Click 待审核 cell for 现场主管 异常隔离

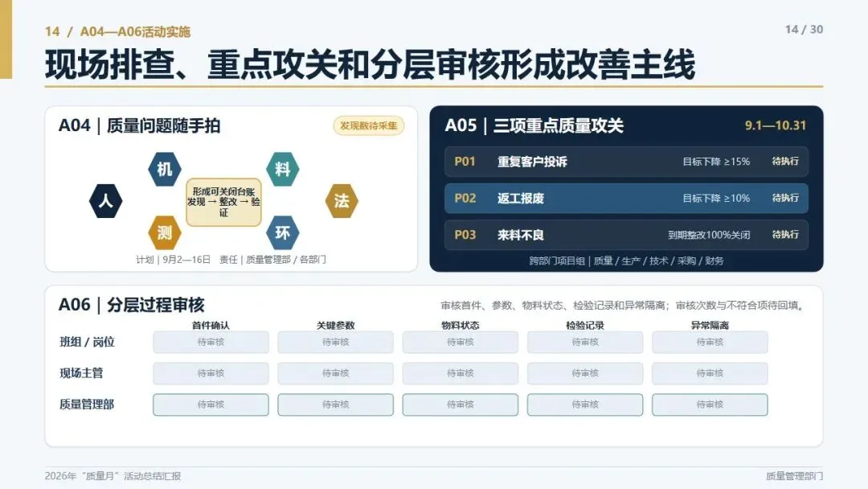pyautogui.click(x=710, y=373)
